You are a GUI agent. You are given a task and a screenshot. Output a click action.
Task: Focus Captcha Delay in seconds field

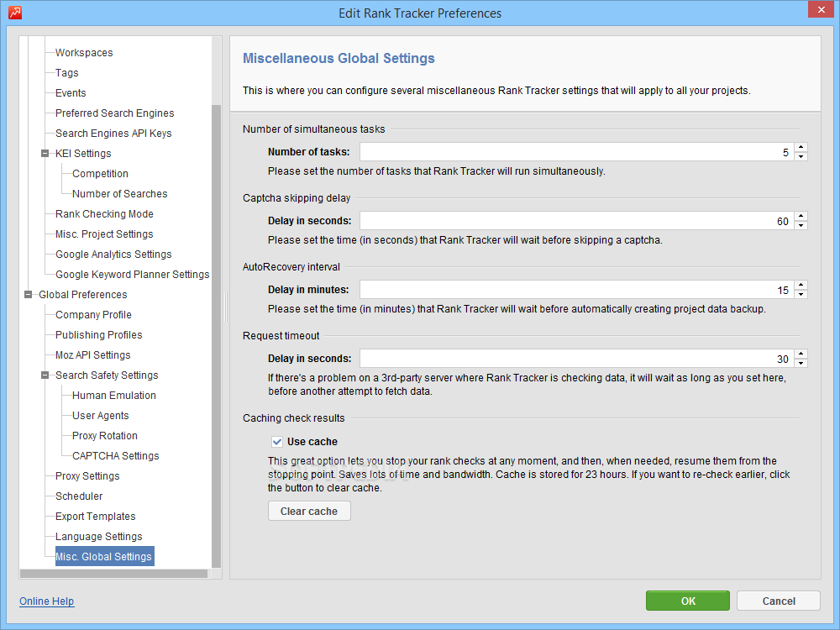click(x=577, y=221)
